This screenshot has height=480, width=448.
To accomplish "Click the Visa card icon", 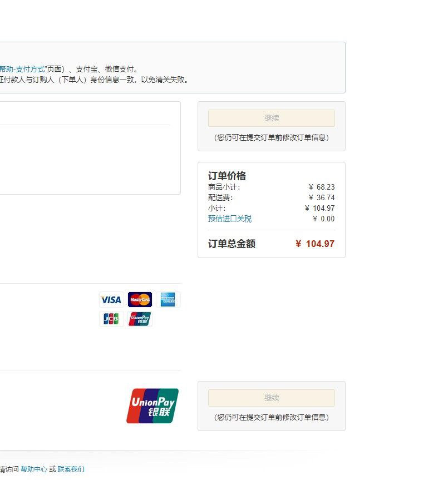I will pos(111,300).
